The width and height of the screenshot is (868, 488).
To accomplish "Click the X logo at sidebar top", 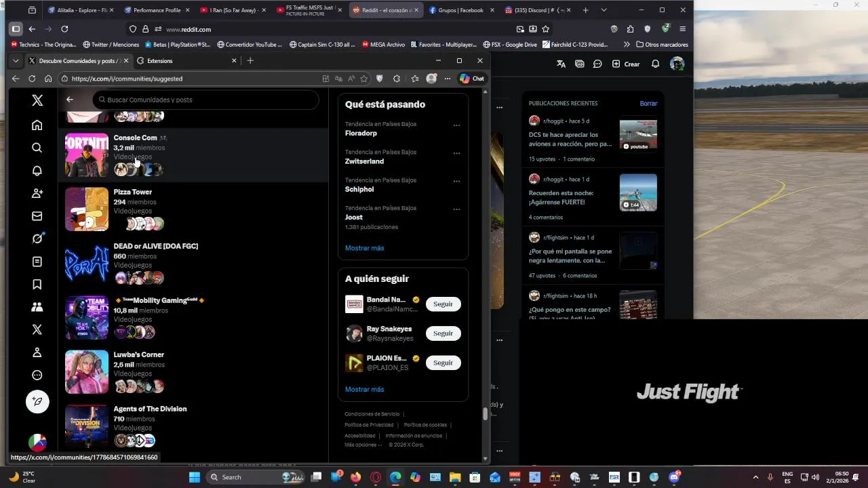I will click(x=37, y=100).
